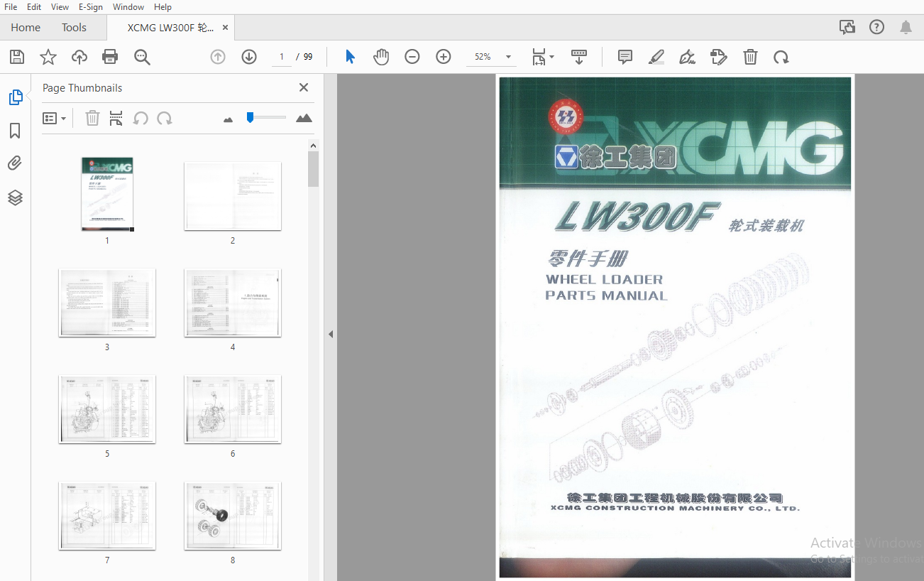This screenshot has height=581, width=924.
Task: Select page 6 thumbnail
Action: (x=233, y=409)
